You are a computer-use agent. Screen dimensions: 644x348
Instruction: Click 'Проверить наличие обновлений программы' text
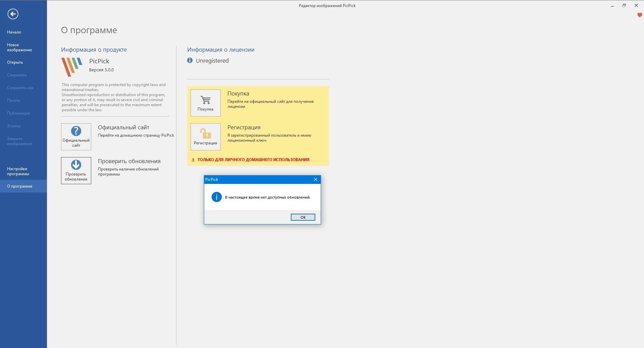point(128,171)
